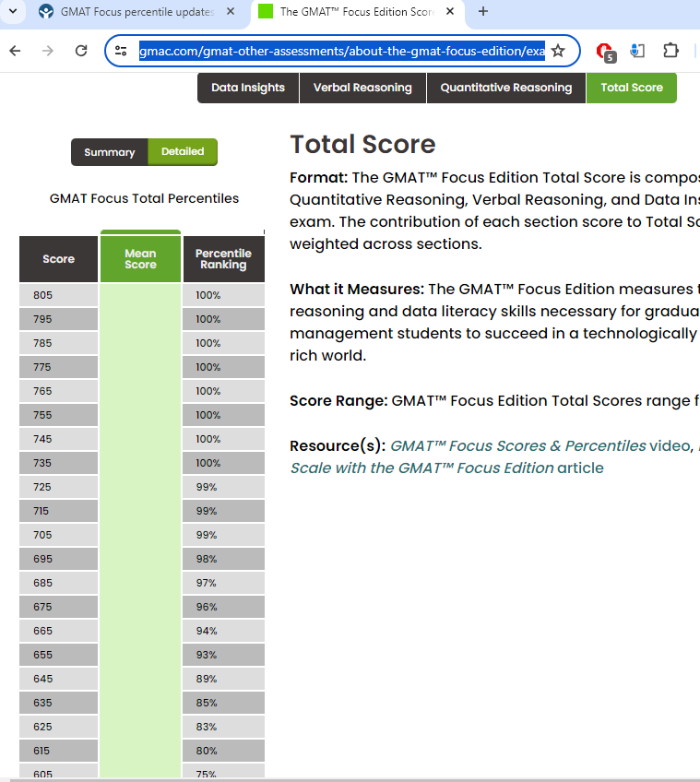Click the blue translate extension icon
The height and width of the screenshot is (782, 700).
[x=637, y=51]
